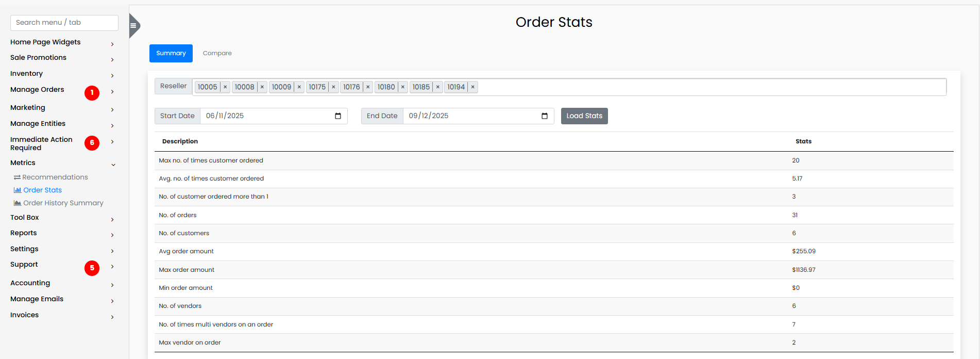Click the red Manage Orders notification badge
Viewport: 980px width, 359px height.
[x=92, y=93]
